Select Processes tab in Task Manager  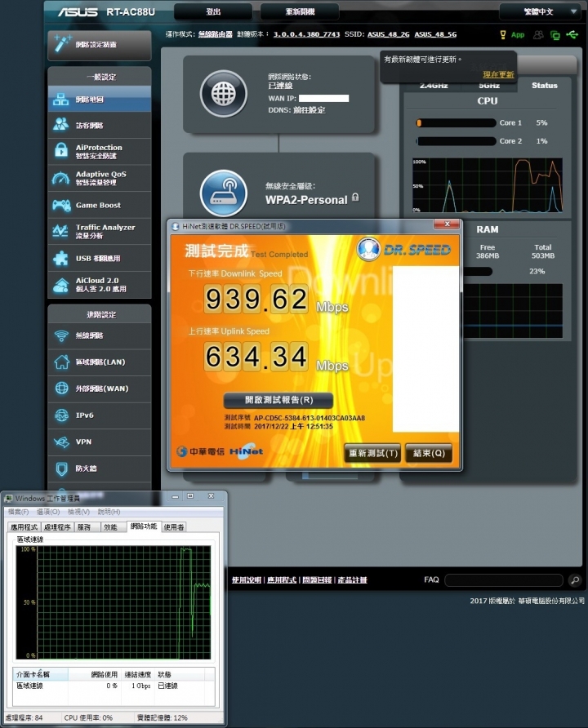pos(57,527)
